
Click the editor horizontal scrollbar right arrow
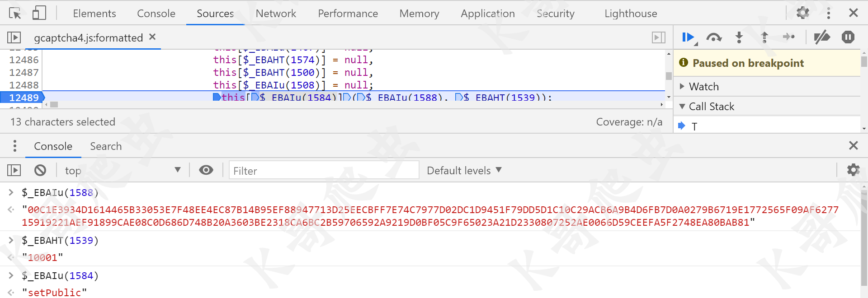pos(661,105)
